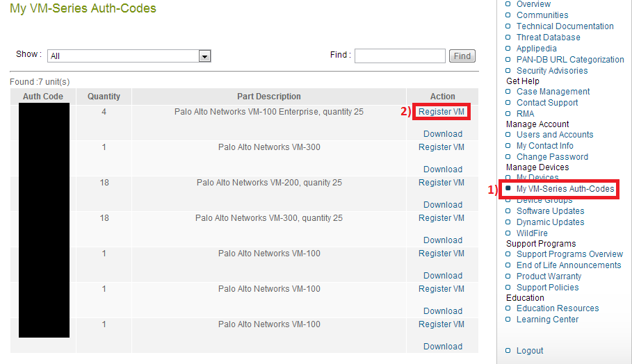Register VM for the VM-300 quantity 1 row
Viewport: 632px width, 364px height.
coord(441,147)
